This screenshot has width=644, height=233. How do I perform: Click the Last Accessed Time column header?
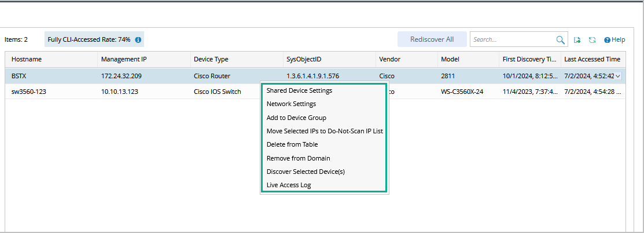point(592,59)
